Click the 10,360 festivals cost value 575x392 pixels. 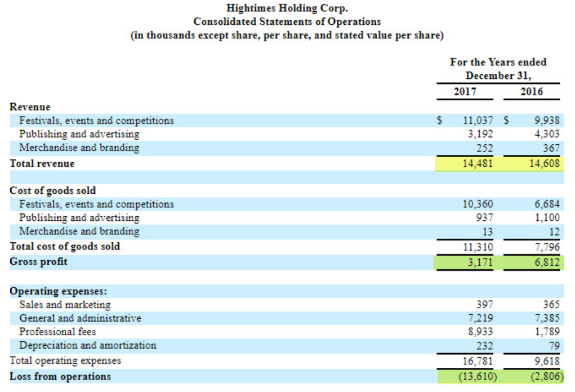pyautogui.click(x=478, y=204)
